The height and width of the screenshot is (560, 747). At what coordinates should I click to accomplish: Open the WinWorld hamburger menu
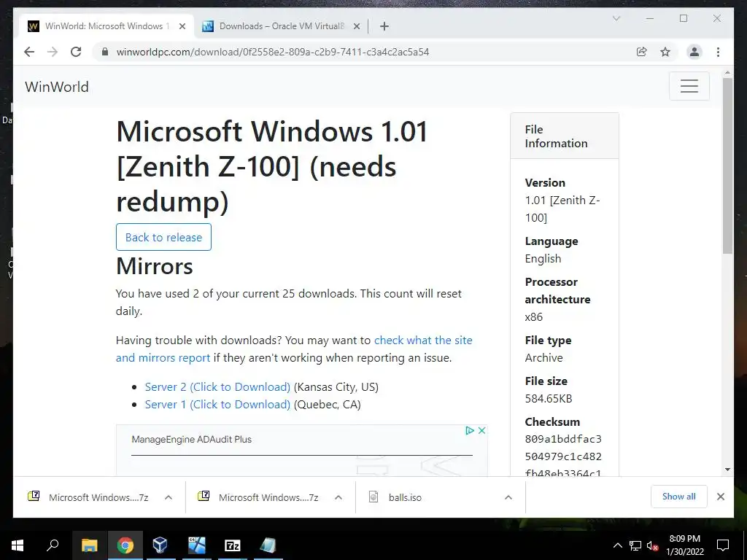coord(689,86)
